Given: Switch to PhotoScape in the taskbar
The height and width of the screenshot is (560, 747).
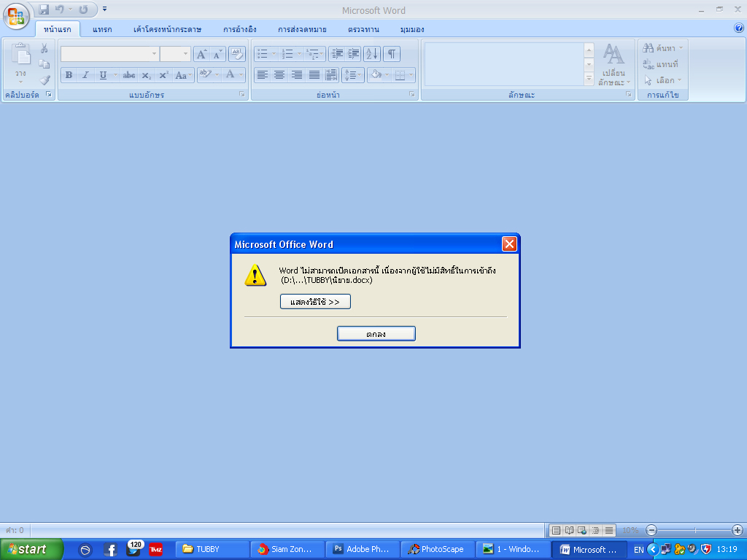Looking at the screenshot, I should point(438,549).
